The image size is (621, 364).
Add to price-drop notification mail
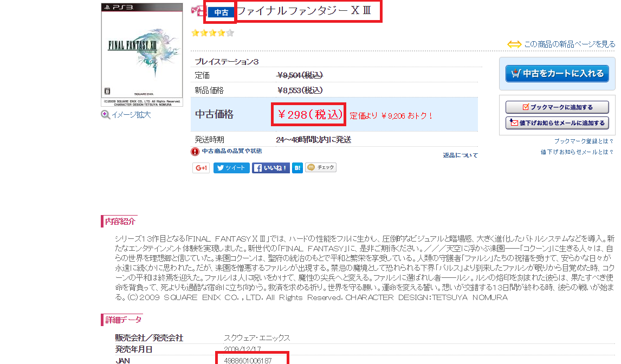[557, 123]
